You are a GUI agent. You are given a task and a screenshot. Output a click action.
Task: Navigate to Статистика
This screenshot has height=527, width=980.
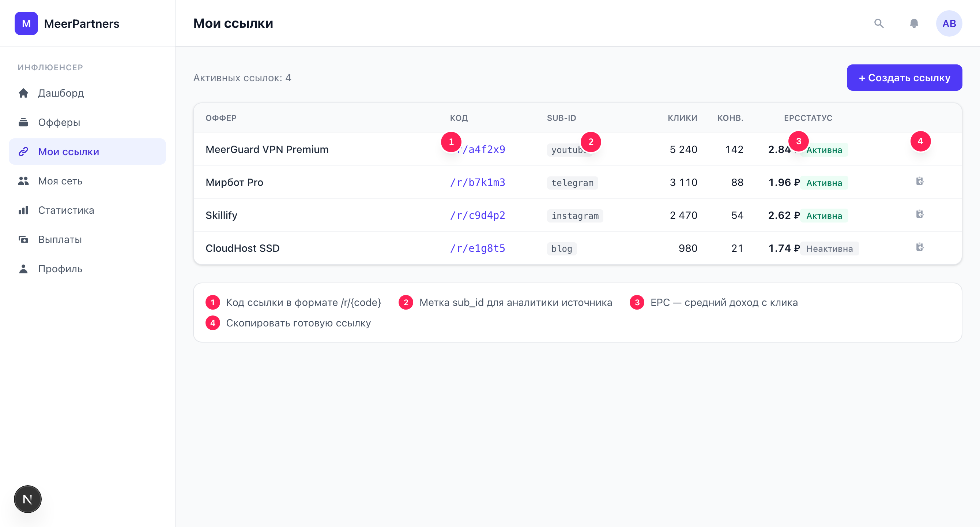87,210
